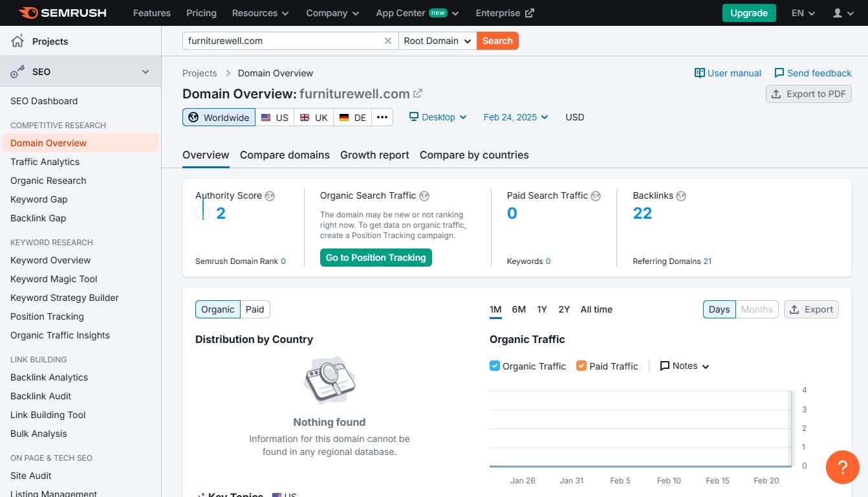Switch to the Growth report tab
The height and width of the screenshot is (497, 868).
pos(374,155)
